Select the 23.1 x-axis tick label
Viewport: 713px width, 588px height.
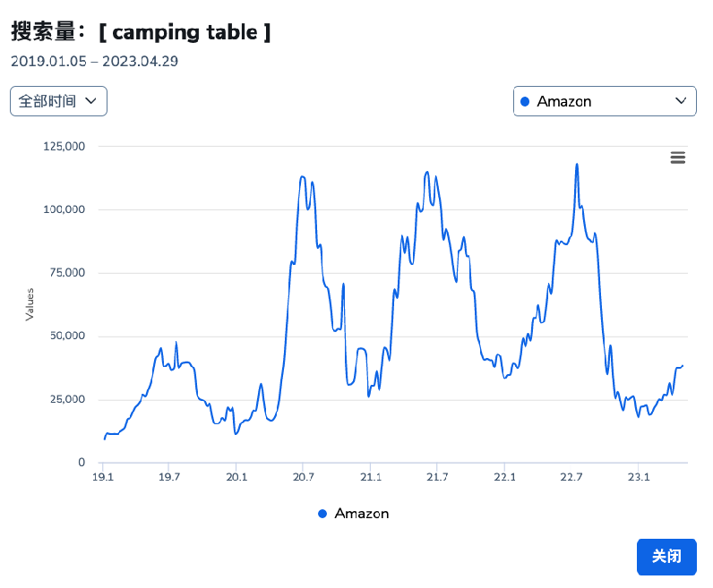(x=638, y=477)
